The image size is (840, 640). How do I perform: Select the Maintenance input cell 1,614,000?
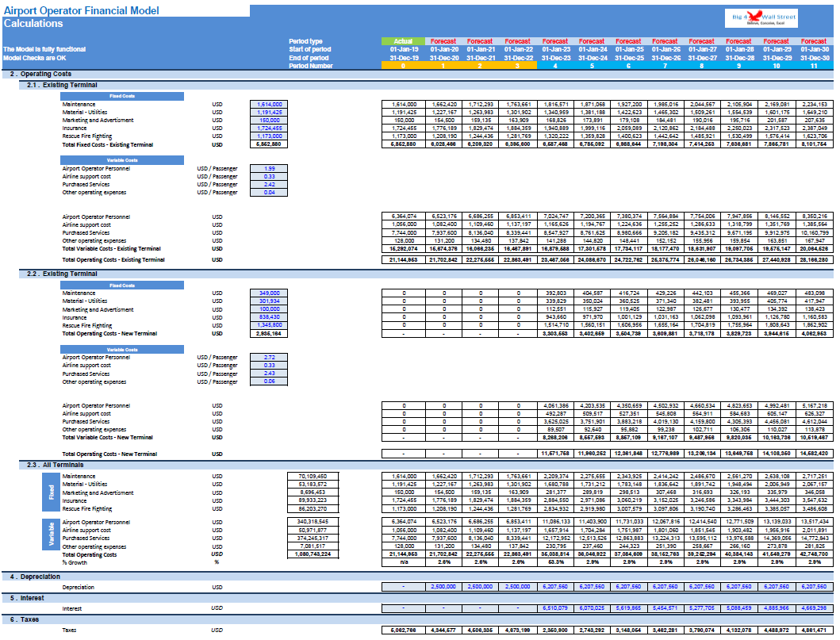click(269, 105)
